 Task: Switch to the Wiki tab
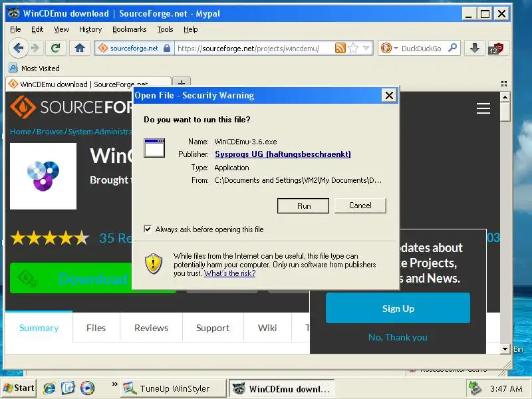coord(267,328)
